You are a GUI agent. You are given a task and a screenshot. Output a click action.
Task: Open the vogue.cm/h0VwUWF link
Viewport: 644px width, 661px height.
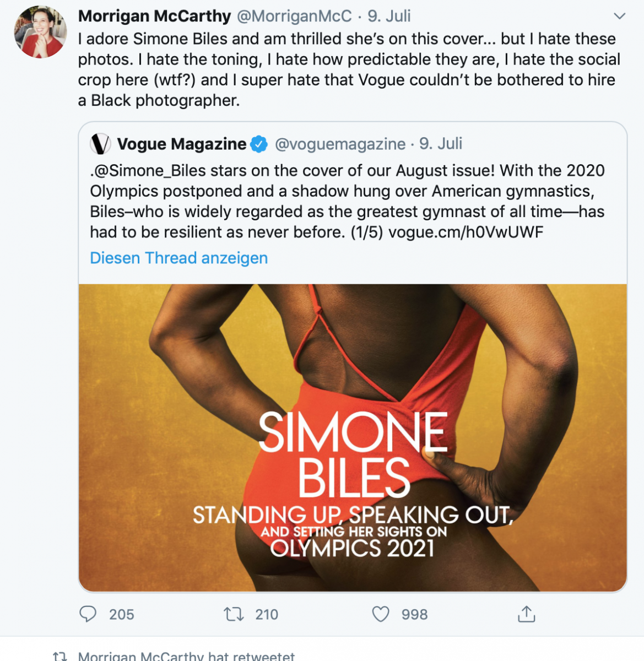tap(466, 232)
